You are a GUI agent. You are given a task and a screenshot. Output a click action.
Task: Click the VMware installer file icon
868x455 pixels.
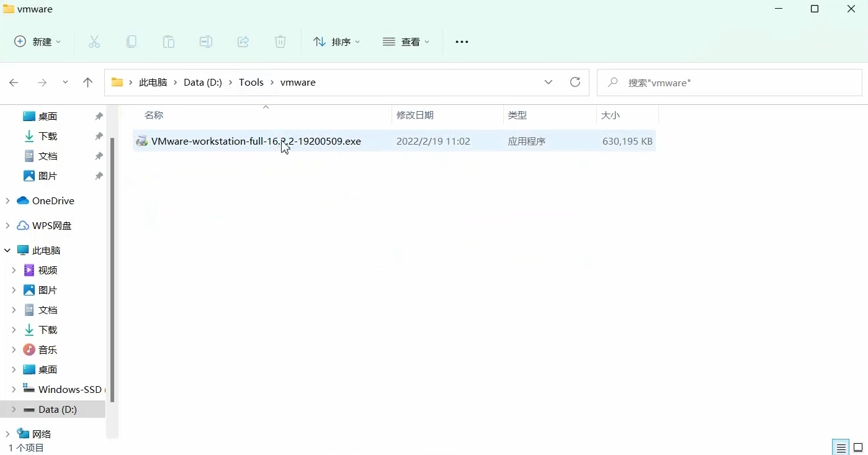point(142,141)
